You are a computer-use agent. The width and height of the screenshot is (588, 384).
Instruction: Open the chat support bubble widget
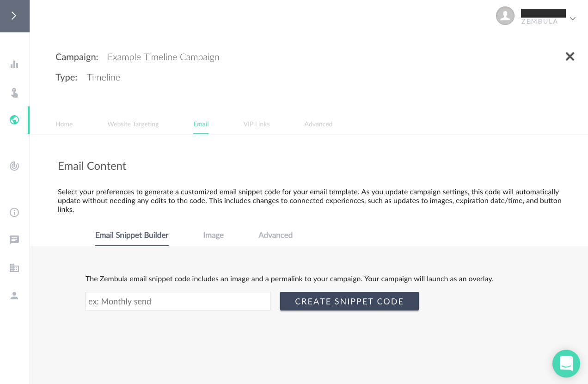566,364
